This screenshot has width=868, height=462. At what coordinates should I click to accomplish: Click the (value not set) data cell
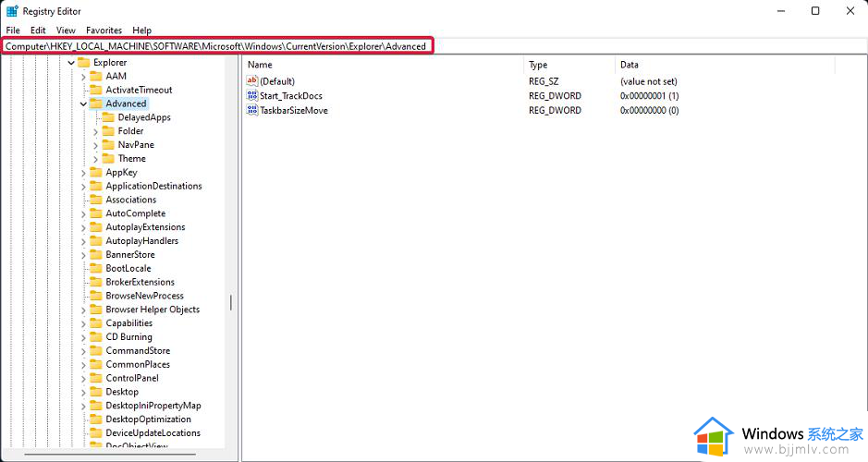point(649,81)
